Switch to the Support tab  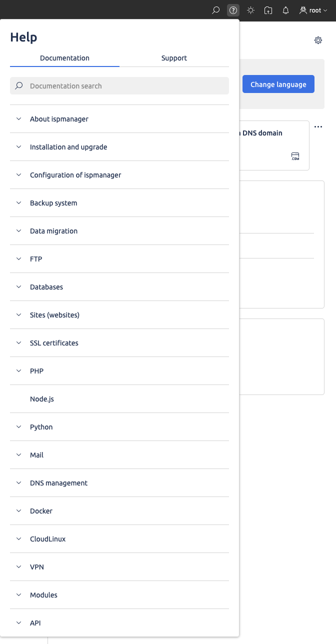coord(174,58)
